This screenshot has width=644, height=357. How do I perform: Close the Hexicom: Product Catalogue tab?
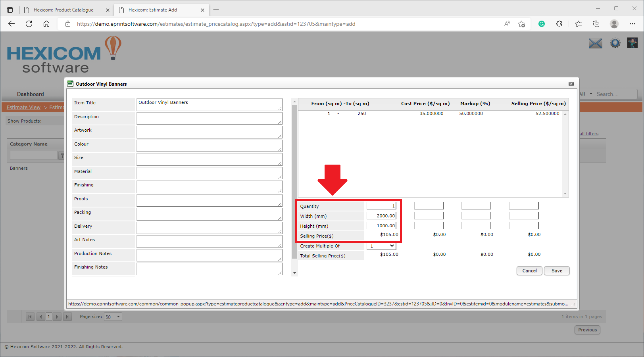pos(108,10)
